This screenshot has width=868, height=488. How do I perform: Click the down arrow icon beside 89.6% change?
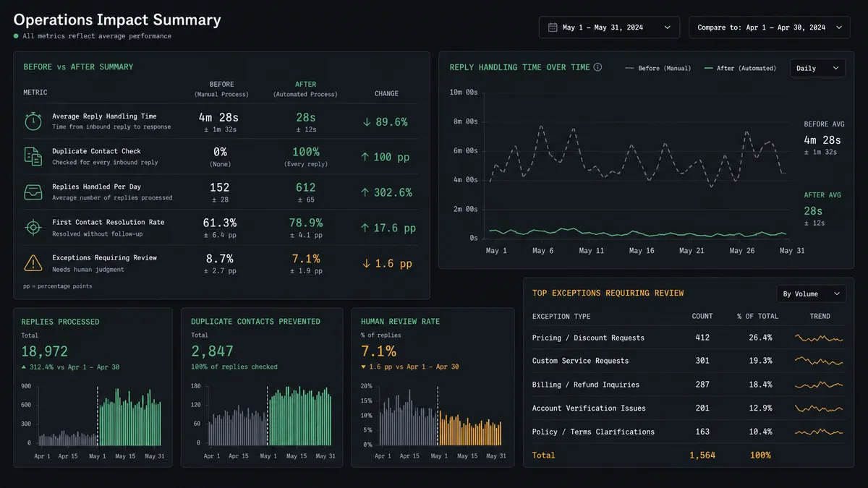pos(367,122)
